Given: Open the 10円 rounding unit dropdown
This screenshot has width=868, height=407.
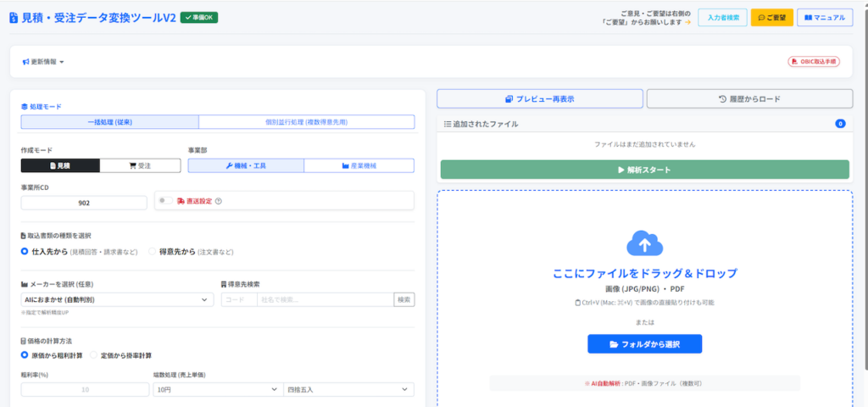Looking at the screenshot, I should (218, 390).
